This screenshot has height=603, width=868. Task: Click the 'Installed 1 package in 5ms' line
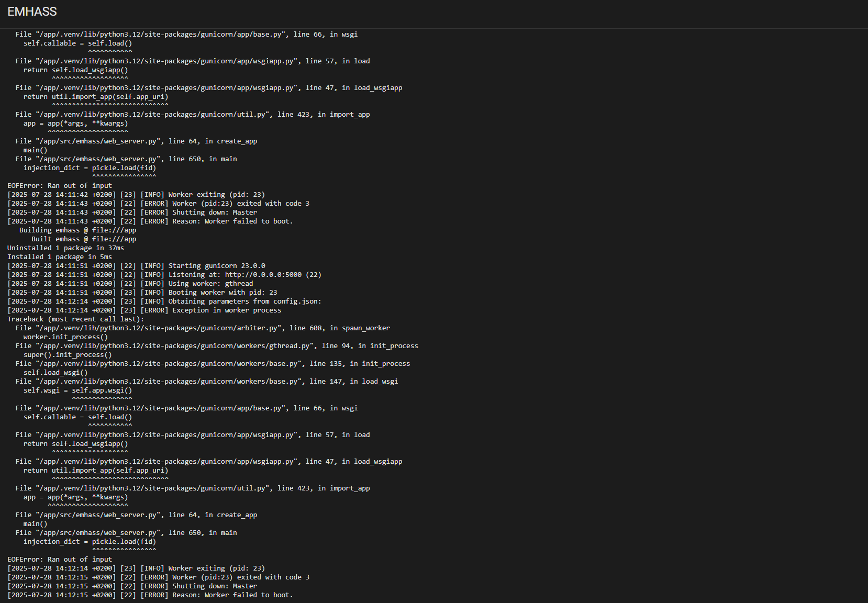coord(60,257)
